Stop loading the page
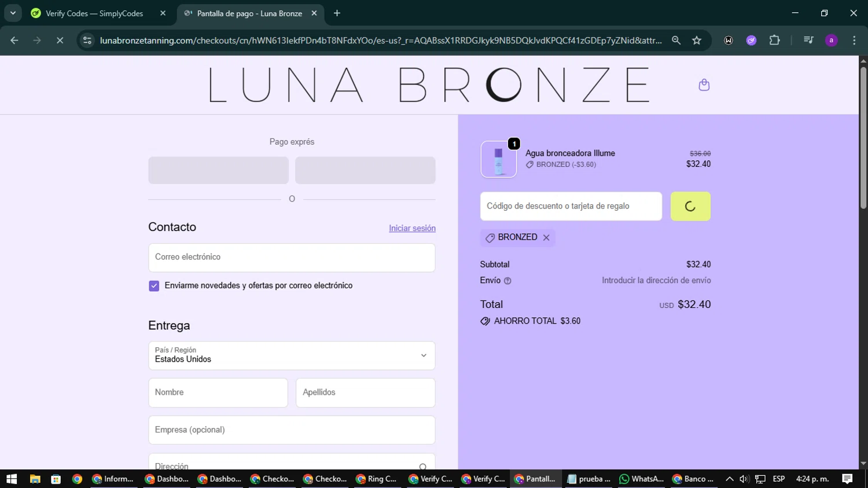This screenshot has height=488, width=868. coord(60,40)
